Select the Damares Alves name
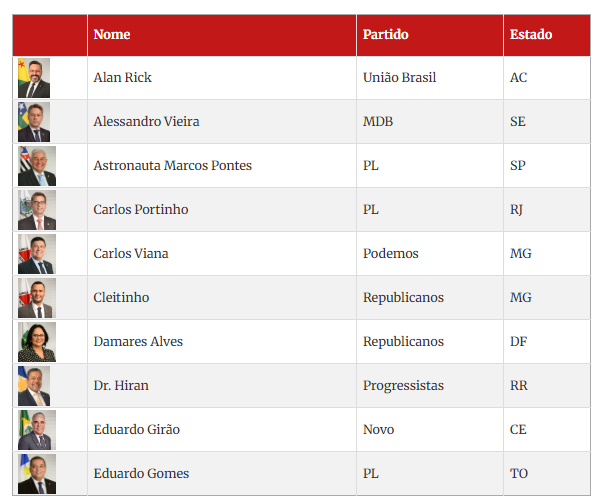This screenshot has width=601, height=503. click(138, 341)
